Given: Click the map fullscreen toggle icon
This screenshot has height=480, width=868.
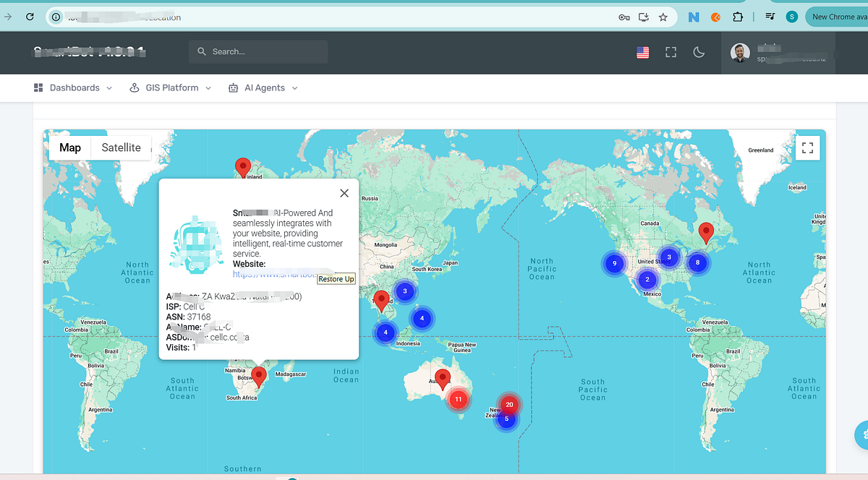Looking at the screenshot, I should [807, 147].
